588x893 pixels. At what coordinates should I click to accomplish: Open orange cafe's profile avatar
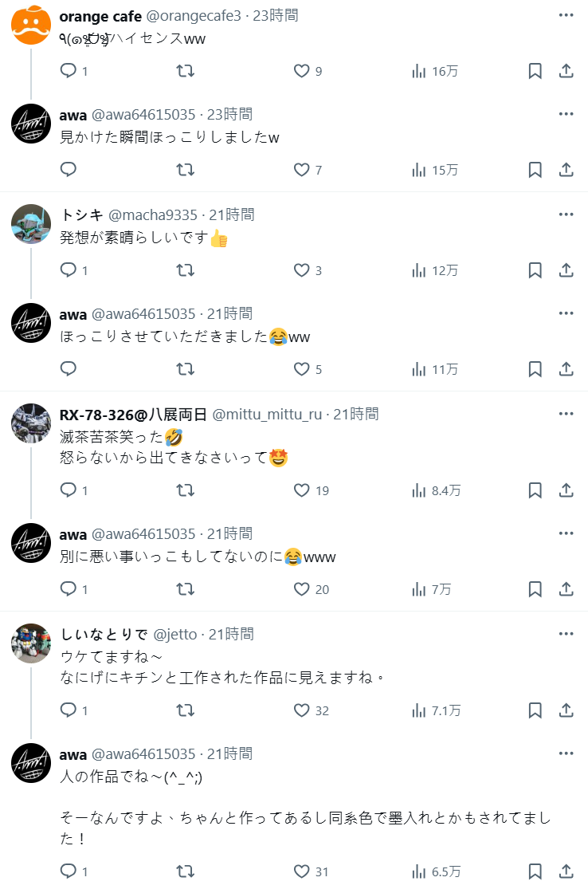31,25
